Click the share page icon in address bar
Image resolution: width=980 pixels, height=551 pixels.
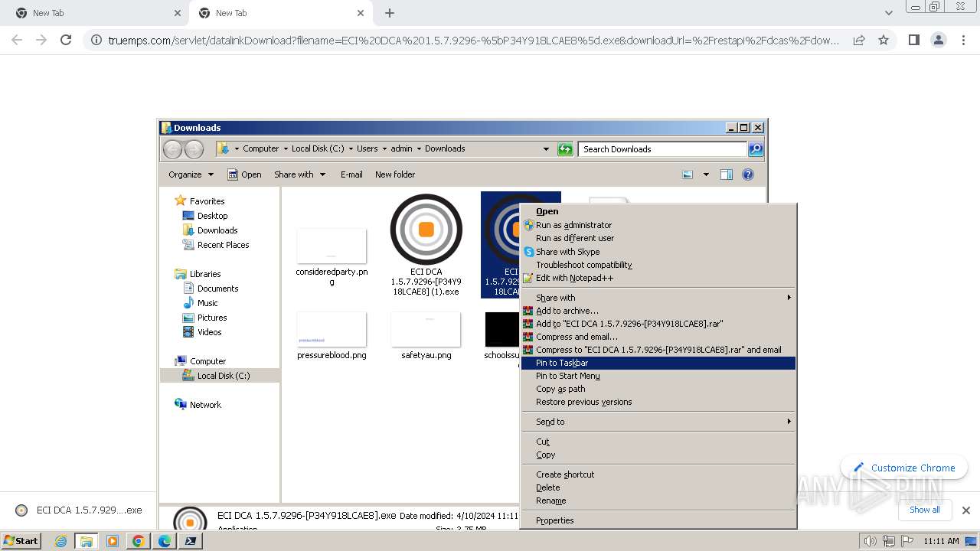[x=859, y=40]
